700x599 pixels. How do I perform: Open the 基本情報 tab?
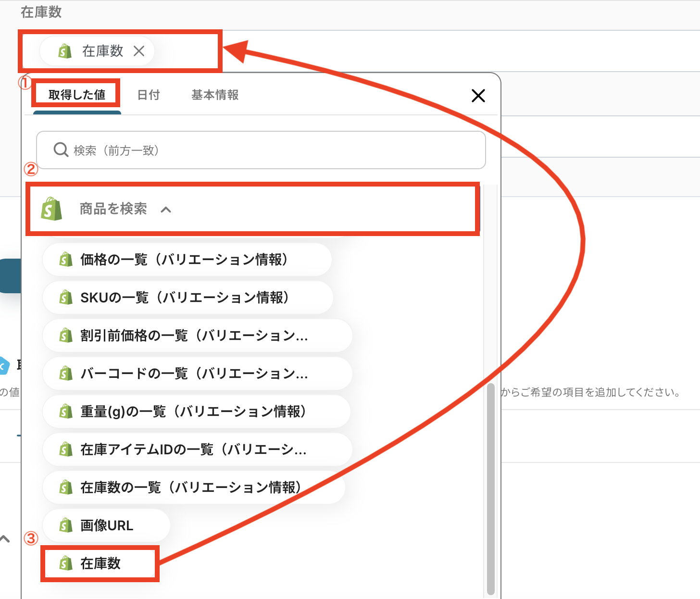tap(215, 95)
